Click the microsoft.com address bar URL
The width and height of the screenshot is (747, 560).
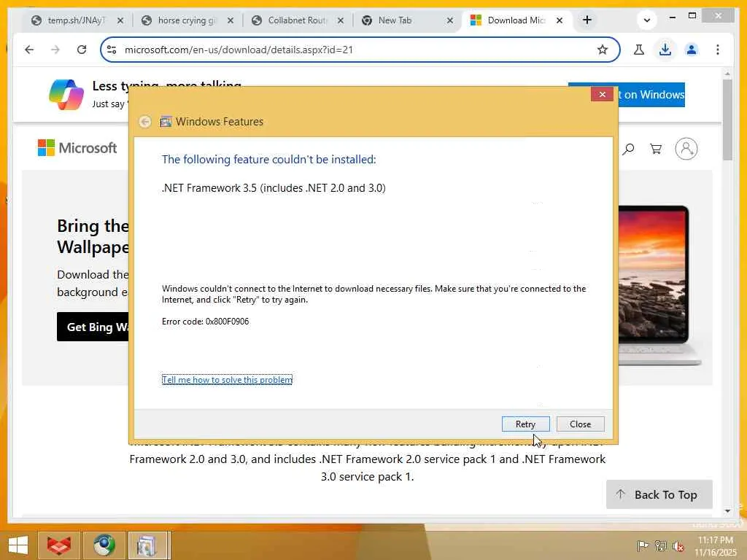pos(239,50)
